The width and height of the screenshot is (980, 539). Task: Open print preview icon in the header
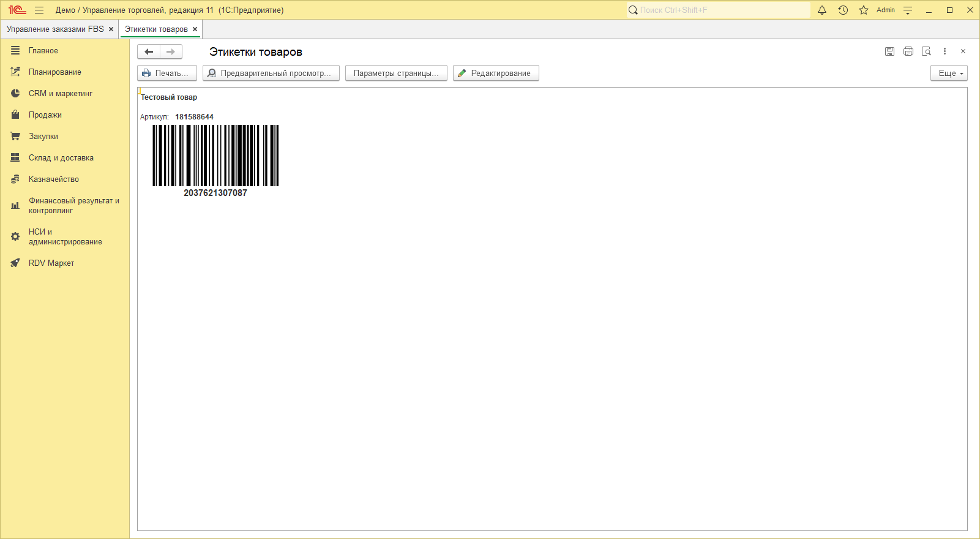[x=926, y=51]
